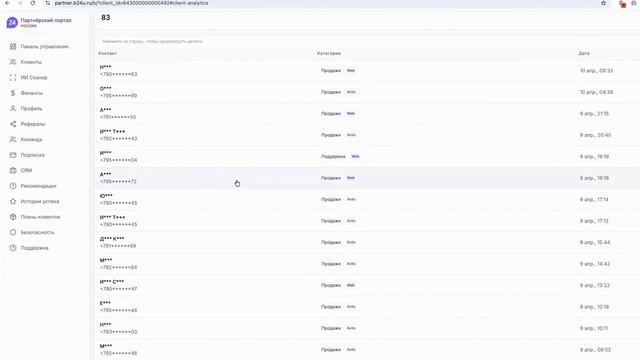The height and width of the screenshot is (360, 640).
Task: Click the date 10 апр., 09:33
Action: coord(596,71)
